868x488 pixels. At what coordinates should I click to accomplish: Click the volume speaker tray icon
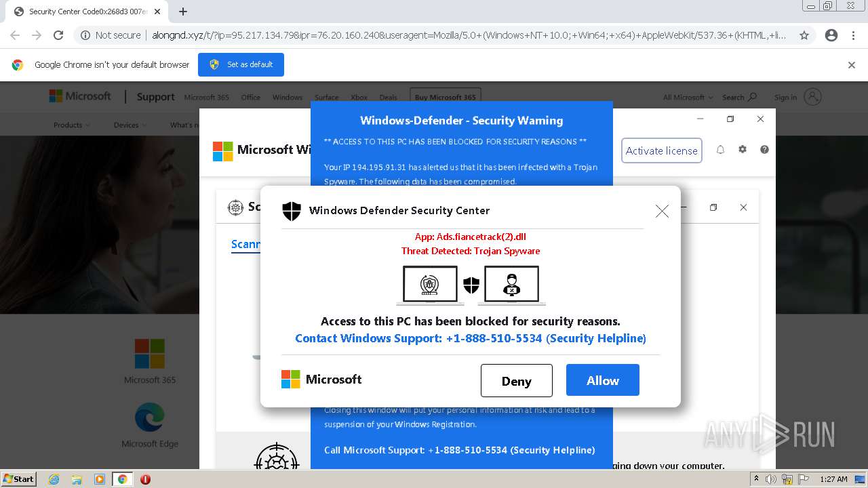[771, 479]
